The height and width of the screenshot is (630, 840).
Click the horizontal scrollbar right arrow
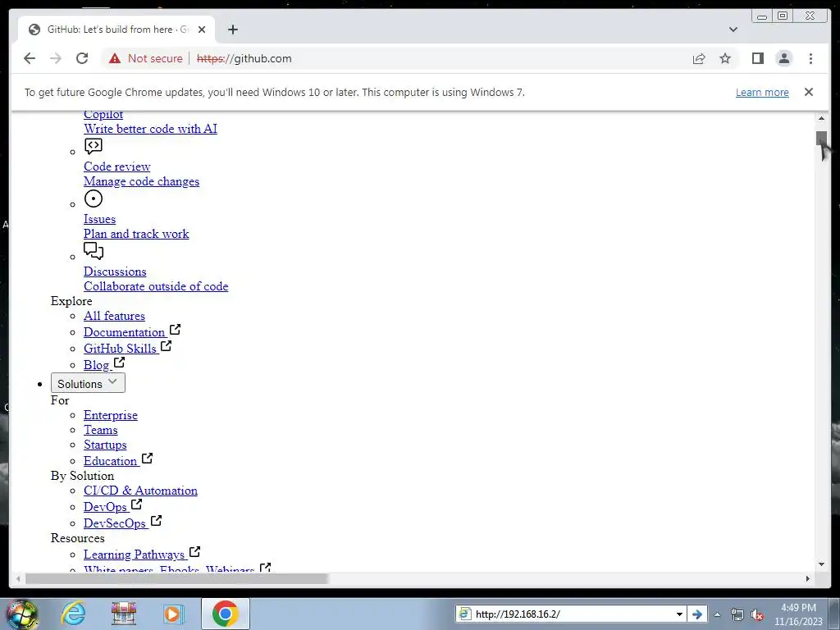808,578
